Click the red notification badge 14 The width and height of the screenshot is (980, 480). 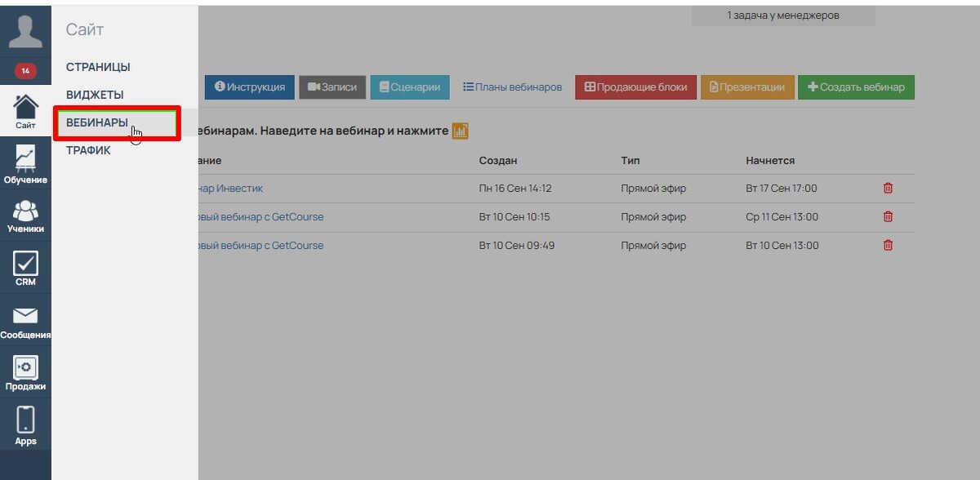[25, 71]
